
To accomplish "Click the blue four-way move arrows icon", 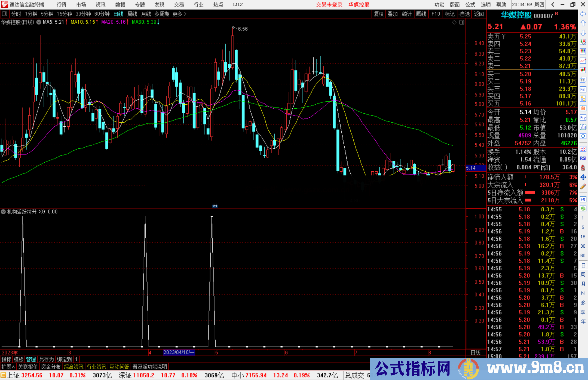I will coord(583,177).
